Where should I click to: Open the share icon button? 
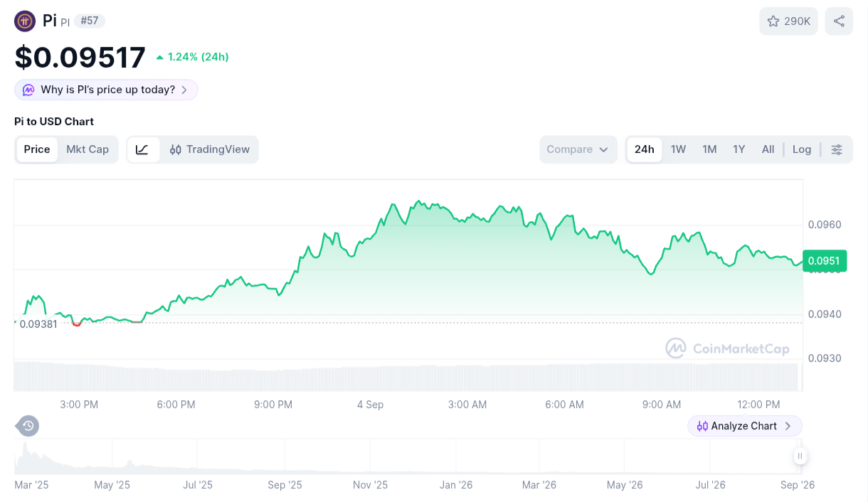click(839, 21)
